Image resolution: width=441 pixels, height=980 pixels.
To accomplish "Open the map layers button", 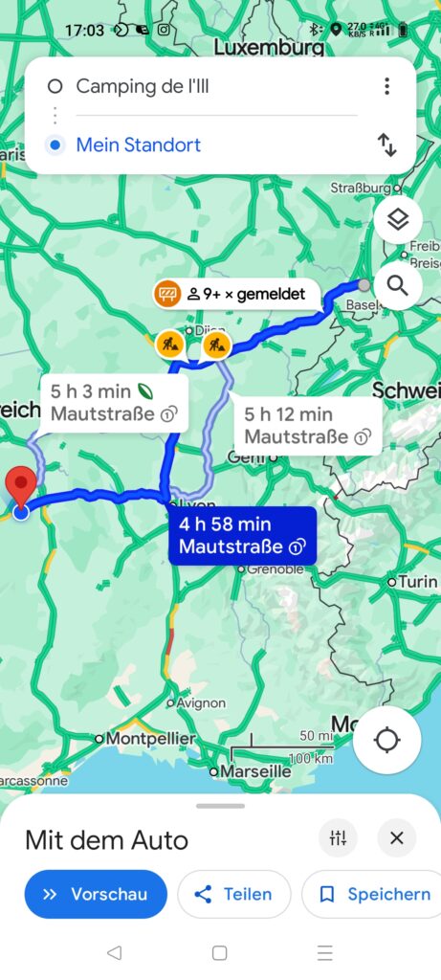I will click(x=398, y=219).
